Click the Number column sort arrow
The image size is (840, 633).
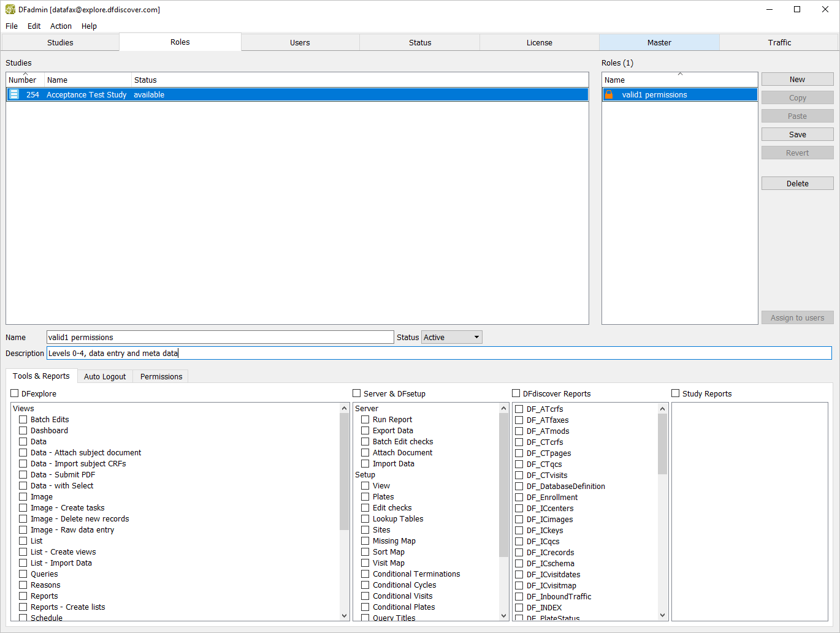point(26,74)
